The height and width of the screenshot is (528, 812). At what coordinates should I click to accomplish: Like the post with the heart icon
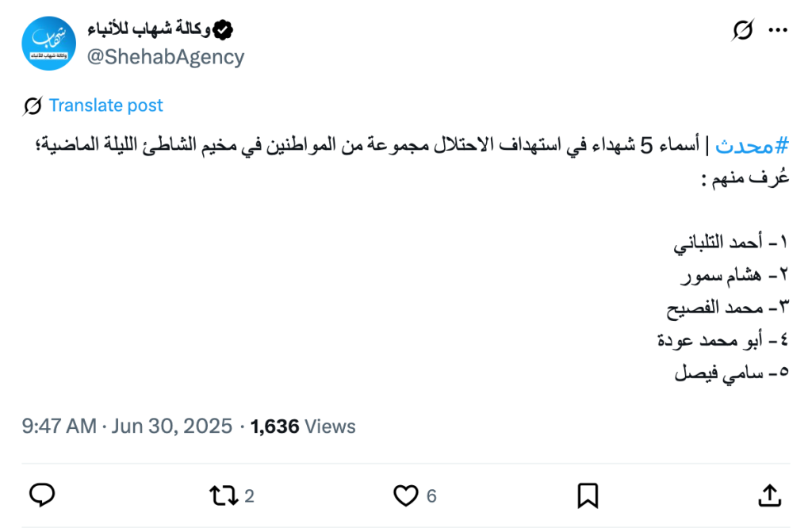pos(406,496)
